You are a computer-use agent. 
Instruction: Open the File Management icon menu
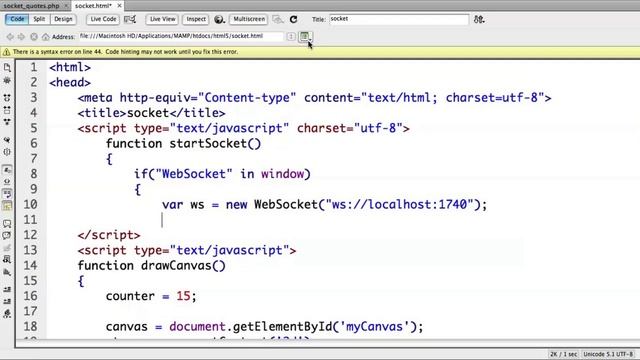[479, 19]
